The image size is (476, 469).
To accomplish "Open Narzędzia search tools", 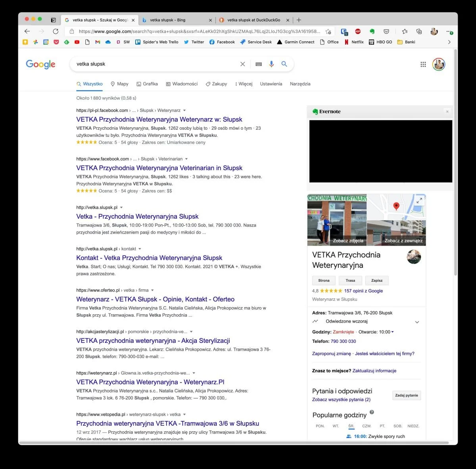I will coord(300,84).
